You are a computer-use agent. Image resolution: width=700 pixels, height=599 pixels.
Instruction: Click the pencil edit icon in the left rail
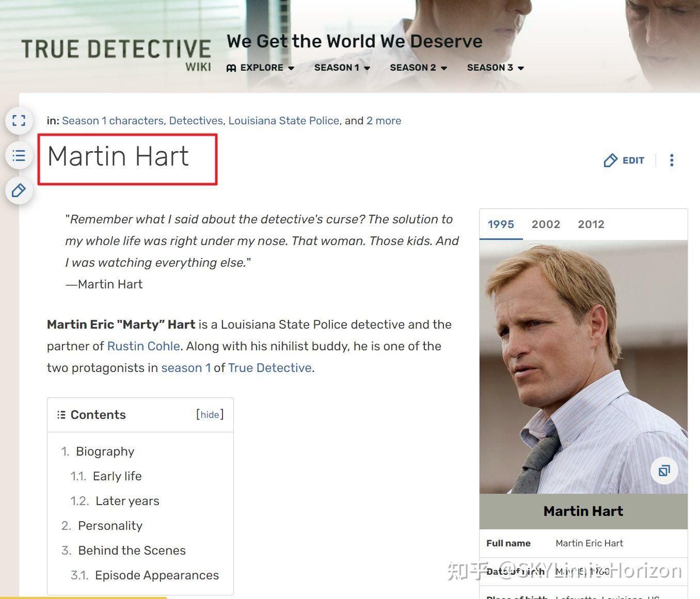19,190
